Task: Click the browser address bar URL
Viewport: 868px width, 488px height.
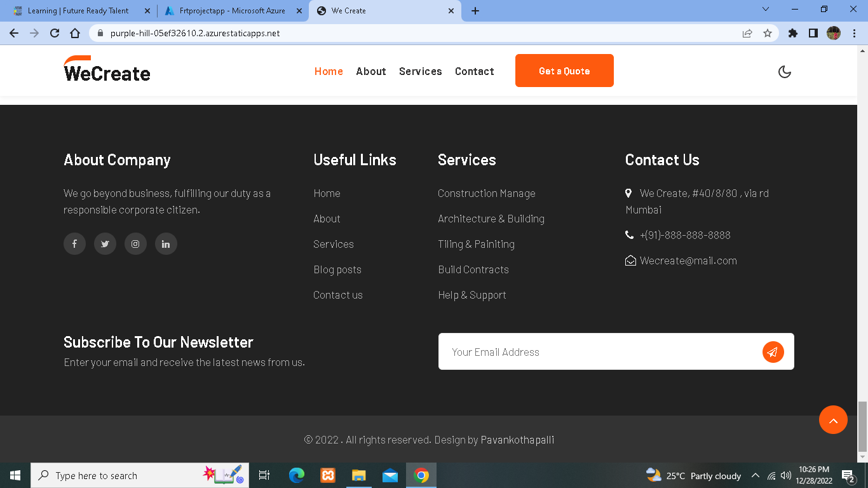Action: (x=195, y=33)
